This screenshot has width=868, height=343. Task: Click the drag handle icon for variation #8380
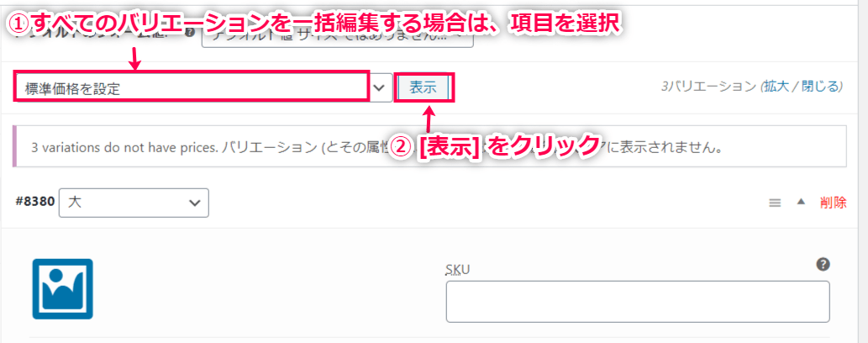(775, 203)
